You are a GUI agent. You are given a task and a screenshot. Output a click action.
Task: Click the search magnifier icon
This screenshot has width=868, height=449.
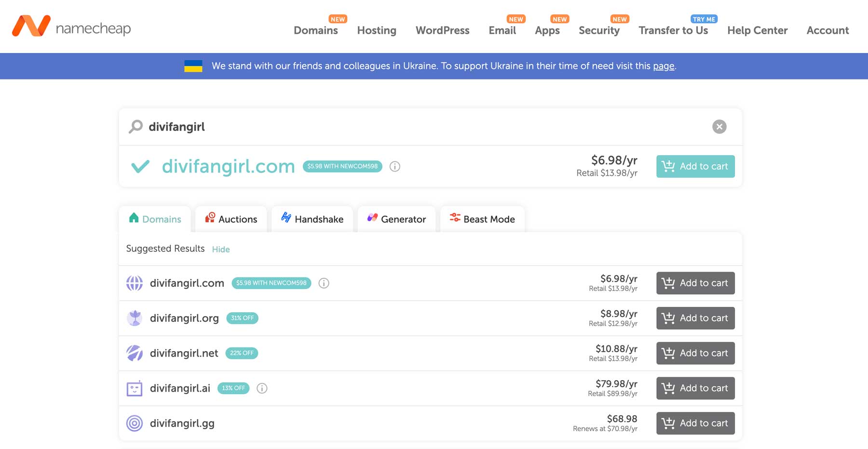(136, 126)
